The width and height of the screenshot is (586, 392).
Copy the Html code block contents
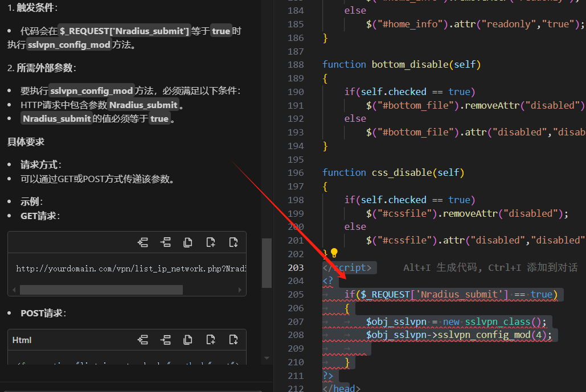click(x=188, y=340)
